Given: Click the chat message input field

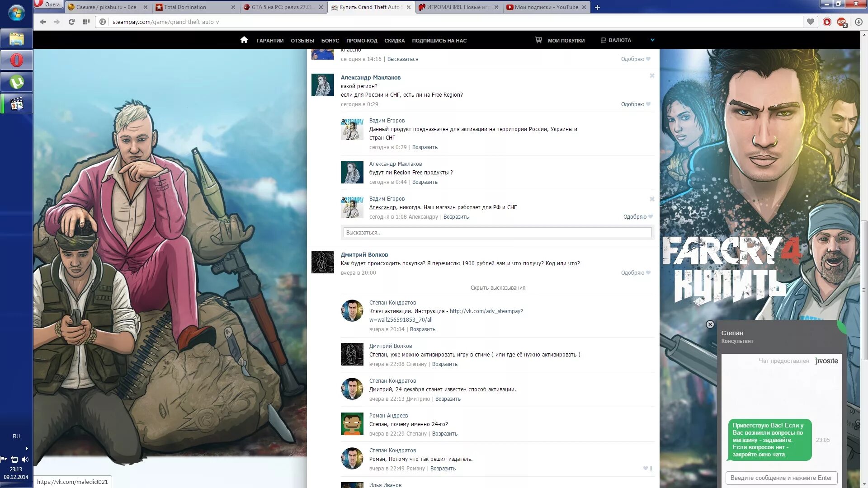Looking at the screenshot, I should 781,478.
